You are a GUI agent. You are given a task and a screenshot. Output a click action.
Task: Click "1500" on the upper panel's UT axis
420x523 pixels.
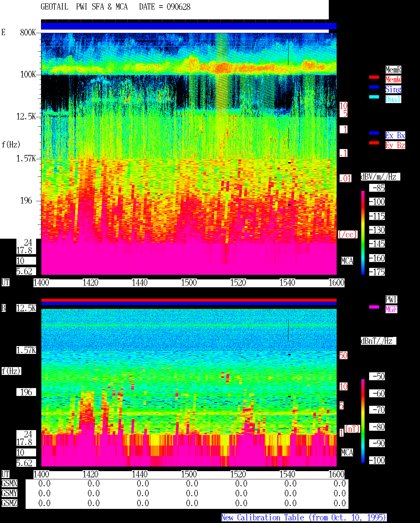189,283
